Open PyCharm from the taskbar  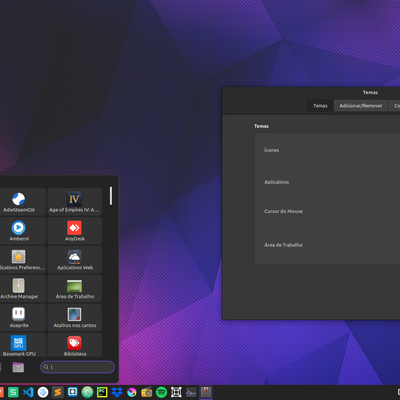[102, 392]
